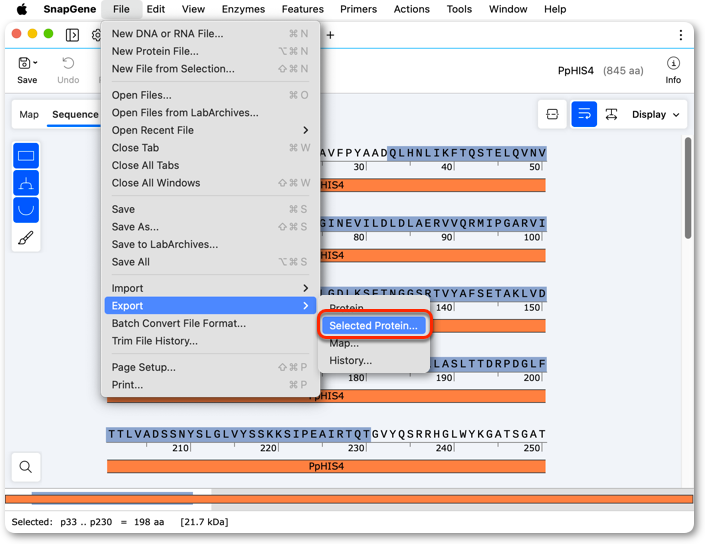
Task: Open the View menu
Action: pos(193,9)
